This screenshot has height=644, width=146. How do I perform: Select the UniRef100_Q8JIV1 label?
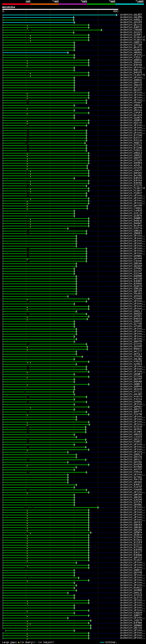point(131,25)
